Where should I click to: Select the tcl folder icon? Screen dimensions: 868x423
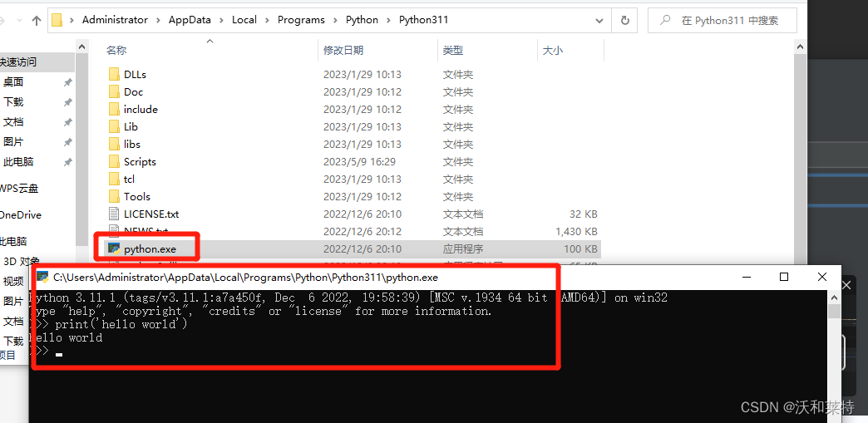tap(114, 179)
